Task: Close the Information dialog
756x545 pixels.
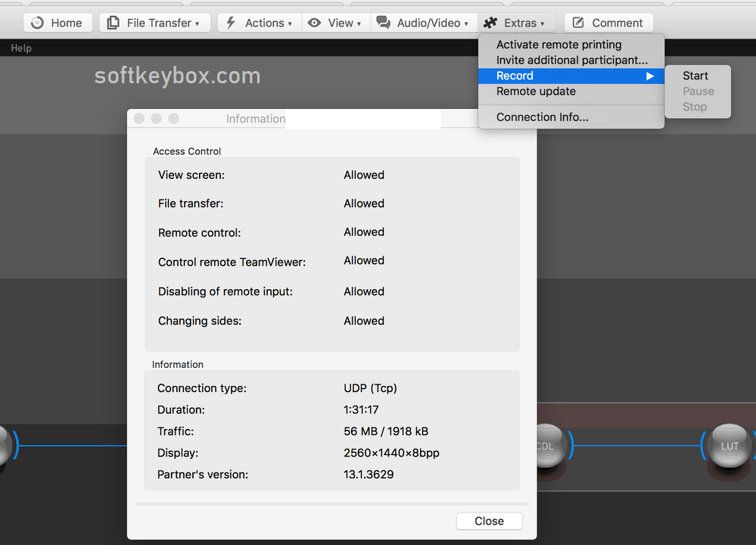Action: 489,521
